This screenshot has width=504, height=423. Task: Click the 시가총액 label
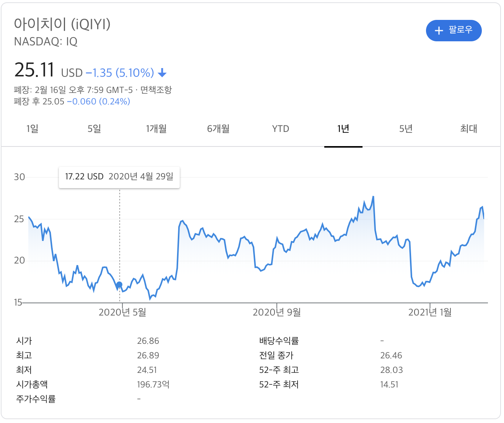32,384
